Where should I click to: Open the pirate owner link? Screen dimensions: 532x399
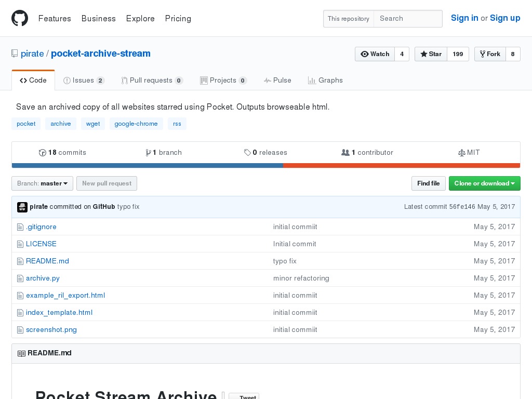32,54
